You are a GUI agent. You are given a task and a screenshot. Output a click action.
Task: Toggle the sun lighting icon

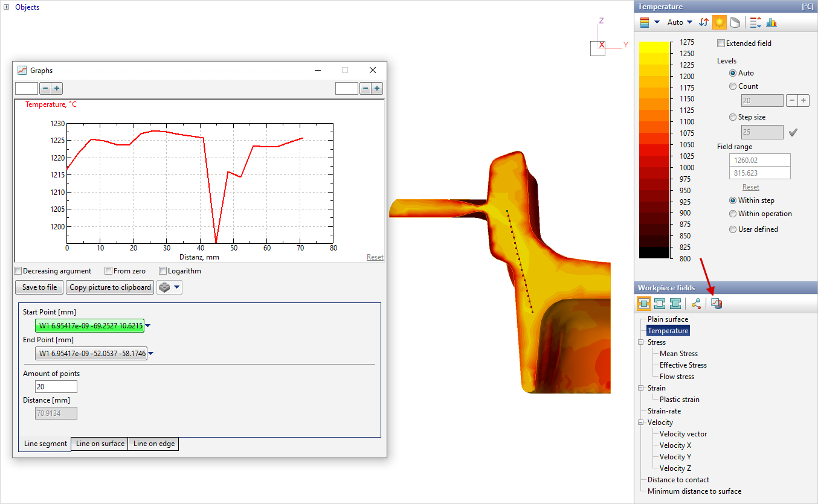719,22
